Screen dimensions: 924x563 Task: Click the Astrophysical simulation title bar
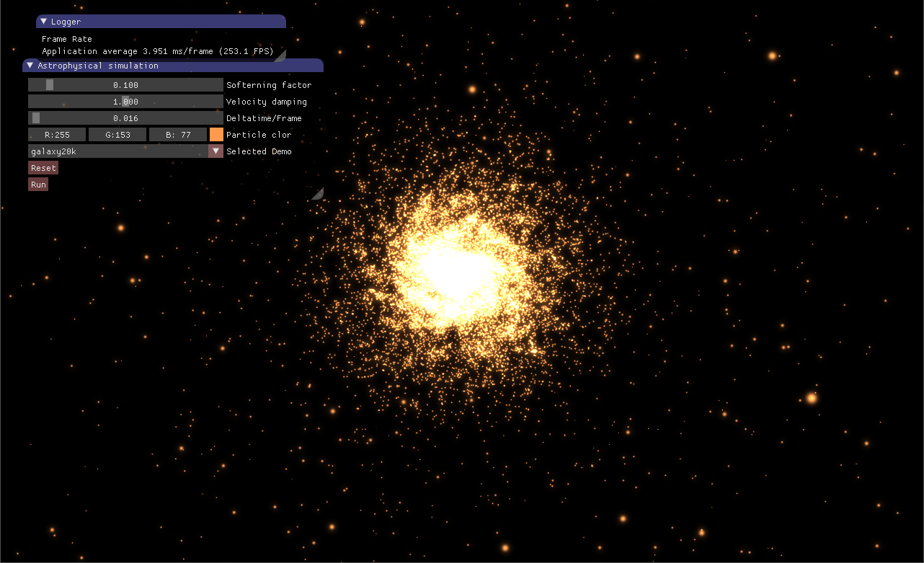pos(173,66)
